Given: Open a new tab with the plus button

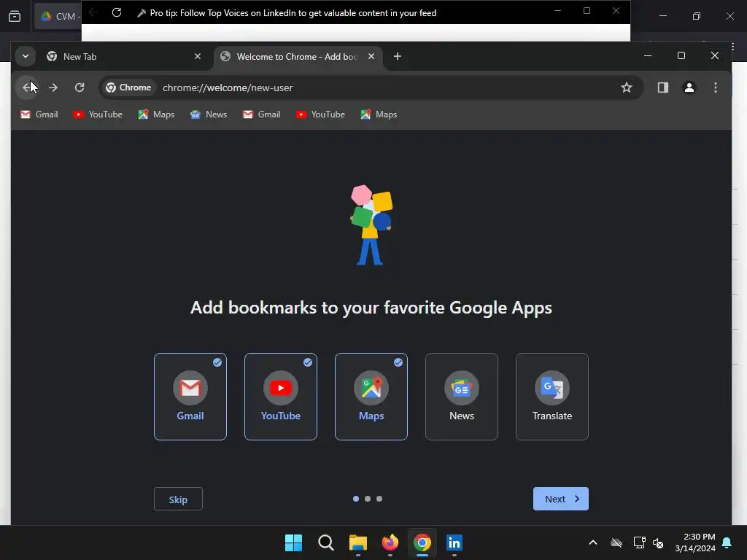Looking at the screenshot, I should click(x=398, y=57).
